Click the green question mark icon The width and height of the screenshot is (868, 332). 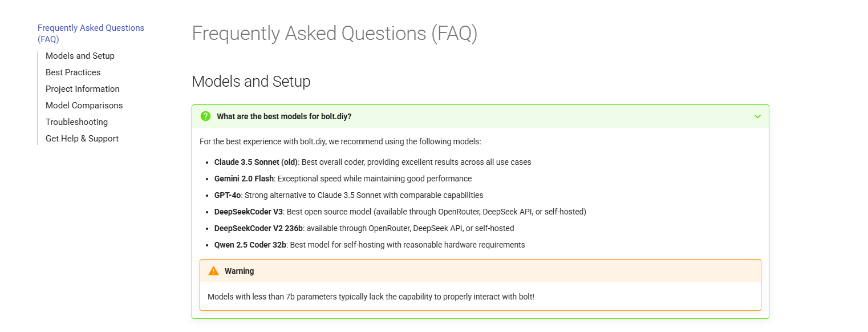(x=206, y=116)
